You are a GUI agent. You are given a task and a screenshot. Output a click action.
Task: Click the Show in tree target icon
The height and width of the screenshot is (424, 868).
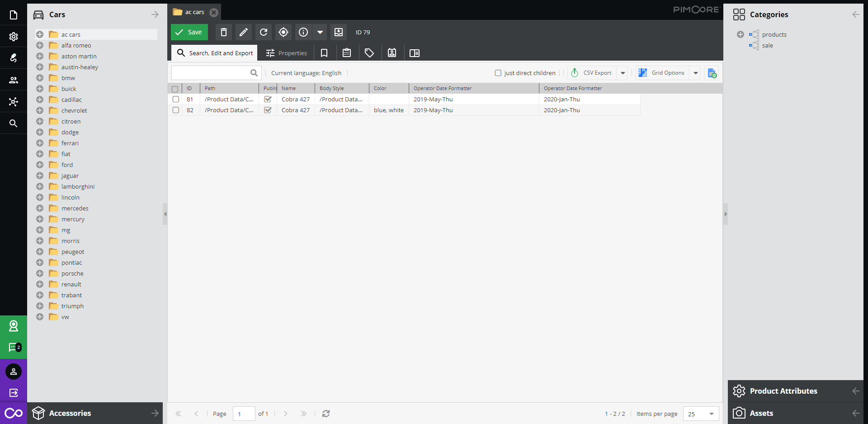coord(283,32)
